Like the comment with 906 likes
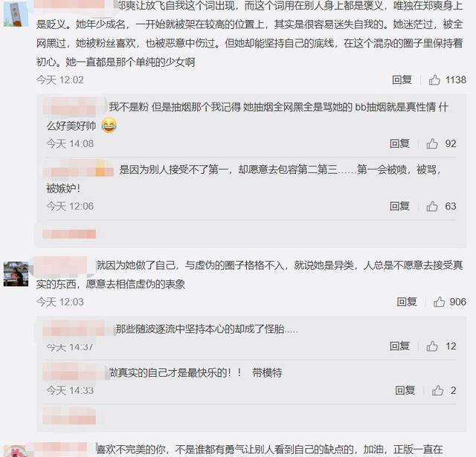 (439, 302)
